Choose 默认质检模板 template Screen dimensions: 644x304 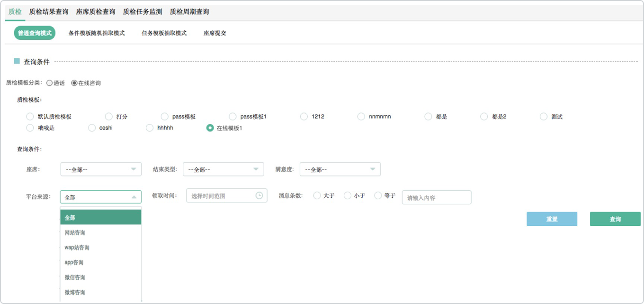tap(30, 116)
